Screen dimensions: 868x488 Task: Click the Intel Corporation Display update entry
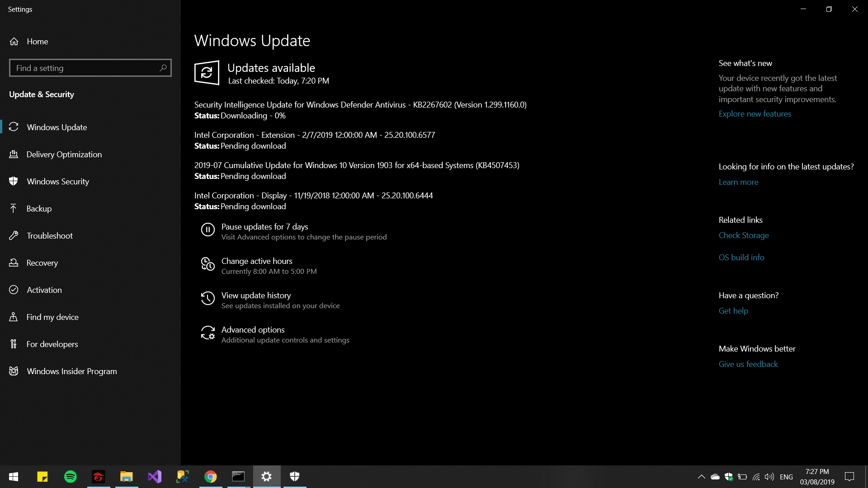314,201
